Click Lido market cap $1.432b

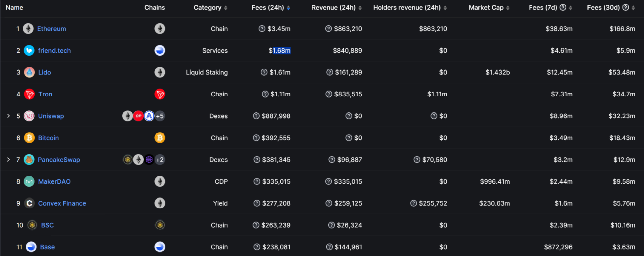click(x=498, y=72)
